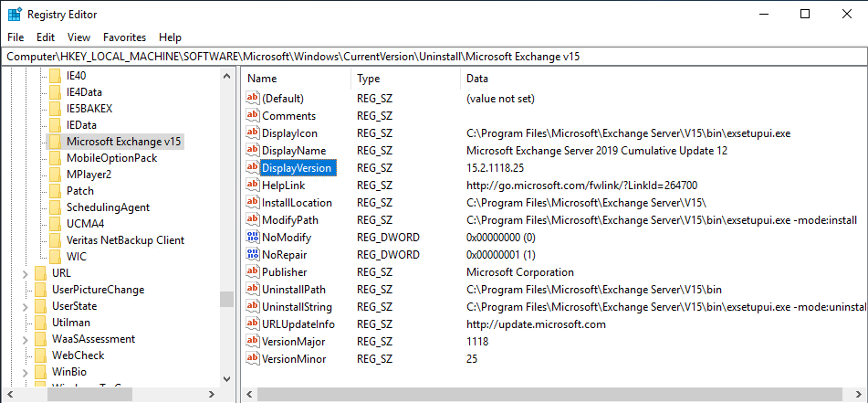The width and height of the screenshot is (868, 403).
Task: Click tree pane horizontal scroll left arrow
Action: click(x=10, y=395)
